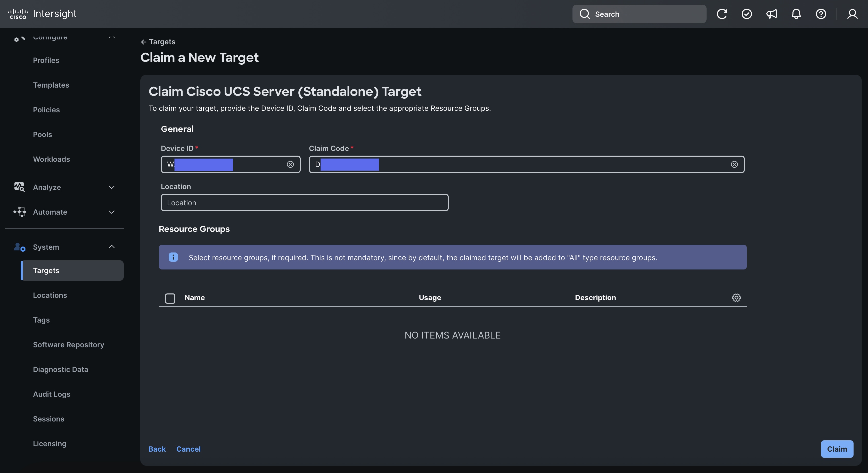Open the user profile icon
Screen dimensions: 868x473
coord(852,14)
